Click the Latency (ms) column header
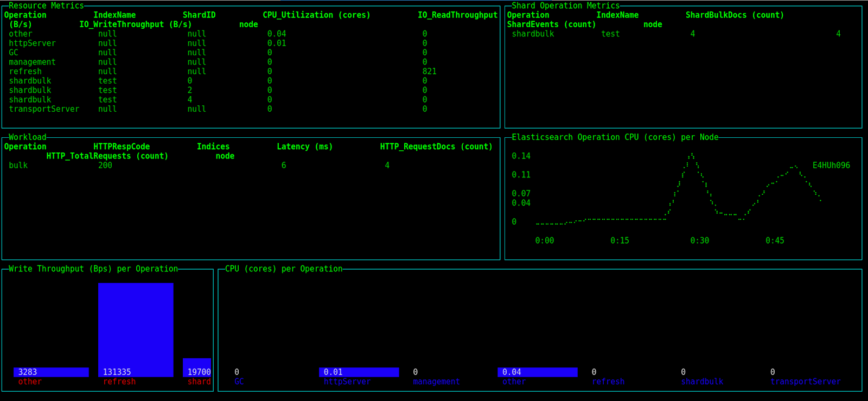This screenshot has height=401, width=868. pos(305,147)
